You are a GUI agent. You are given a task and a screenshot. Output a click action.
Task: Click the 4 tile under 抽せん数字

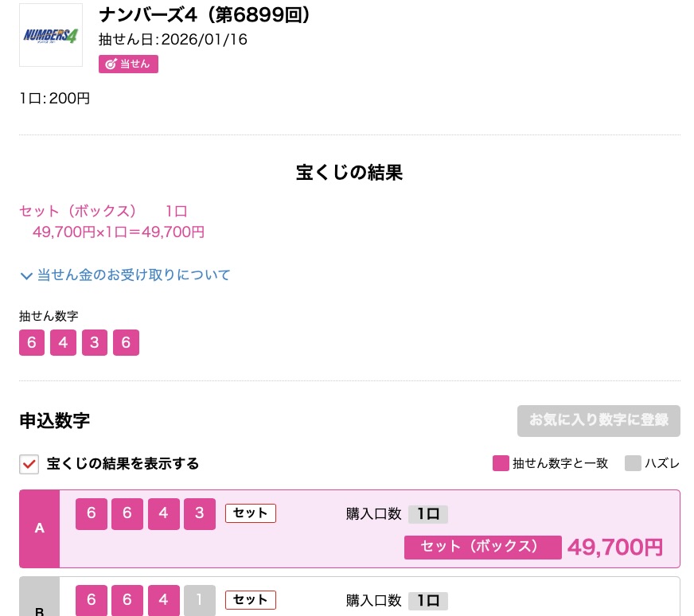tap(63, 343)
